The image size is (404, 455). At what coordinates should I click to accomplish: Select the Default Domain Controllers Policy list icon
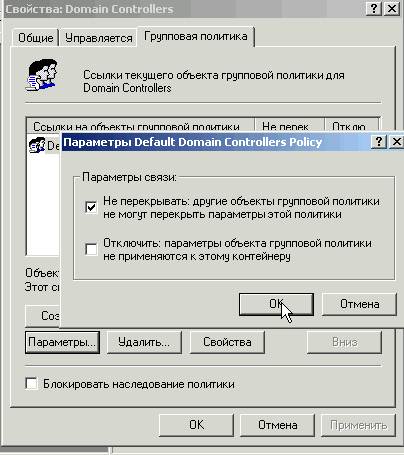37,145
